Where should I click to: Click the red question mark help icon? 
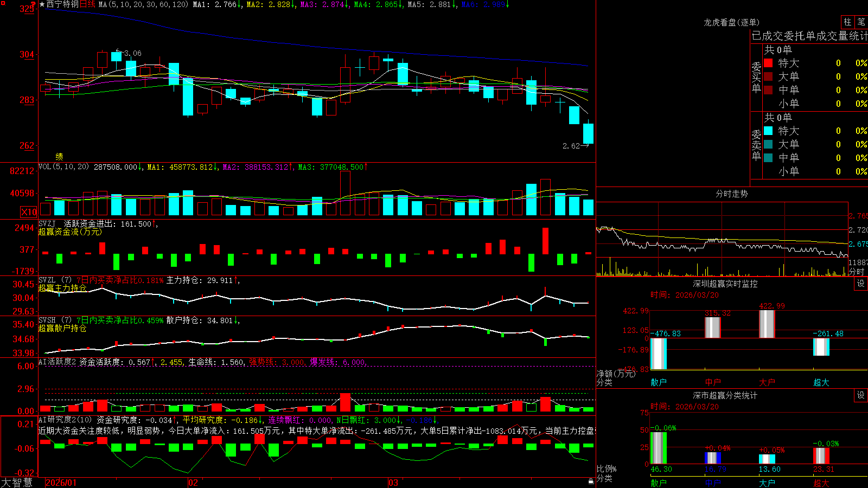coord(33,5)
